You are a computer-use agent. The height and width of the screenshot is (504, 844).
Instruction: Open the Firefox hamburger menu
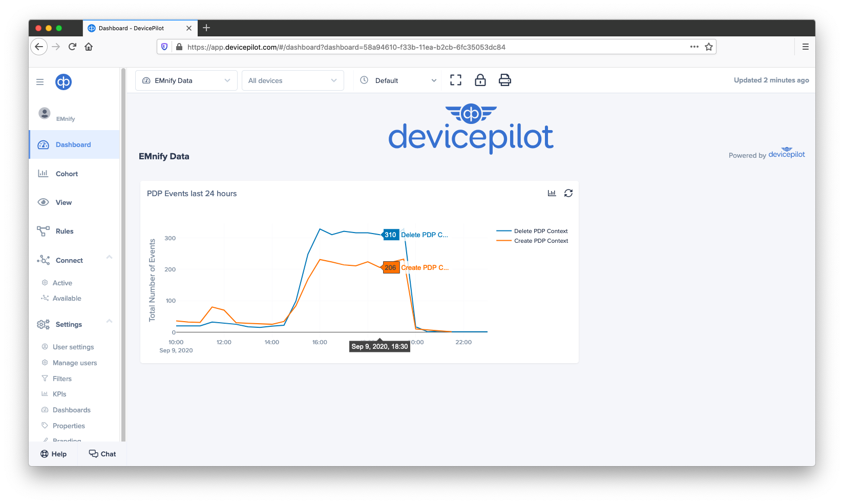click(806, 47)
